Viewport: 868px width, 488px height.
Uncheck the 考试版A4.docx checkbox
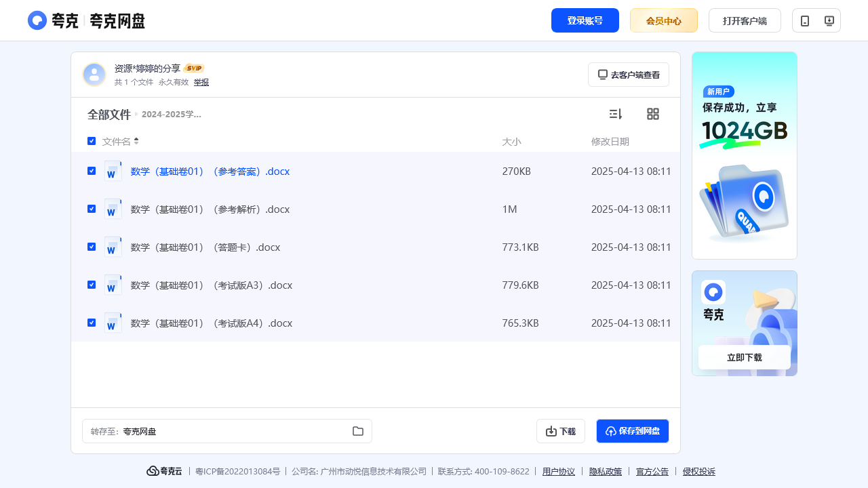[x=92, y=323]
